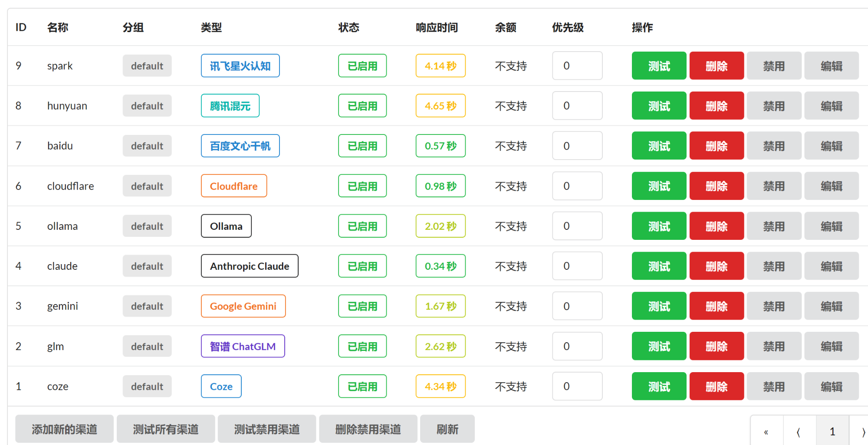This screenshot has width=868, height=445.
Task: Edit the glm channel
Action: click(832, 346)
